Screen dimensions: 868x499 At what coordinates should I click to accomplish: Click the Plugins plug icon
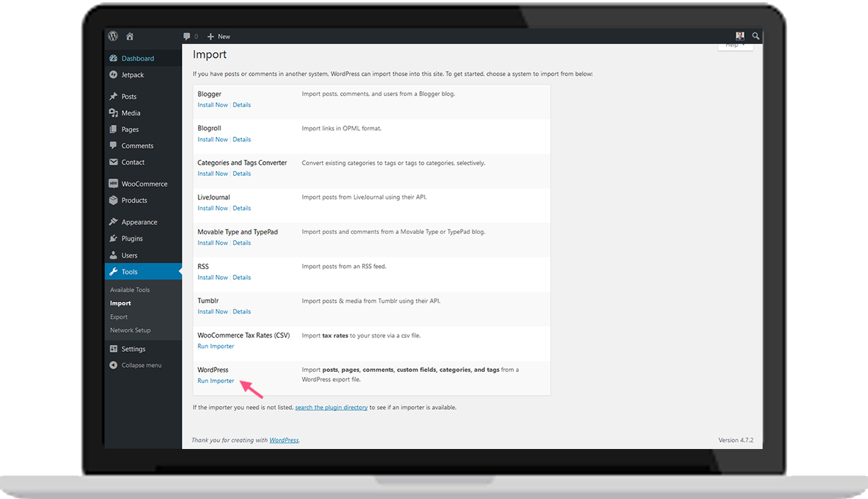[113, 239]
